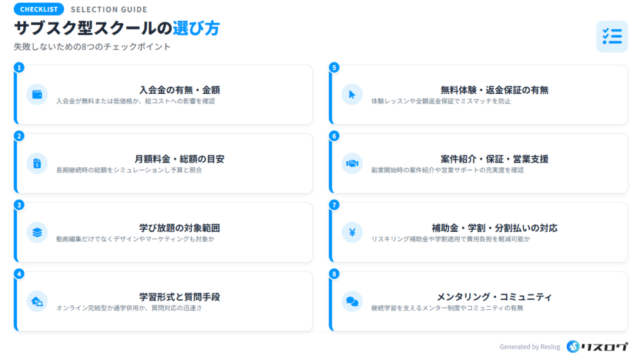Click the handshake icon for 案件紹介・保証・営業支援

pos(352,164)
